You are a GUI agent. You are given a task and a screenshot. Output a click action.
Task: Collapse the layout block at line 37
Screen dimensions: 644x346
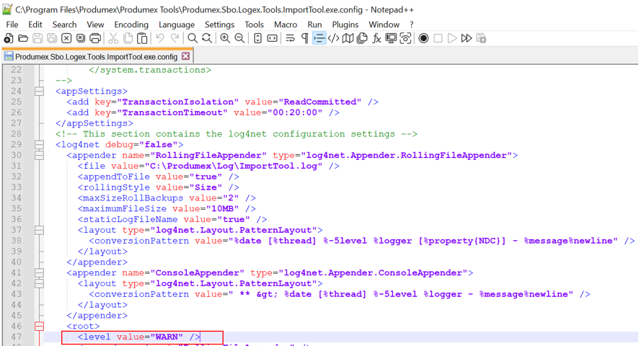(x=40, y=230)
